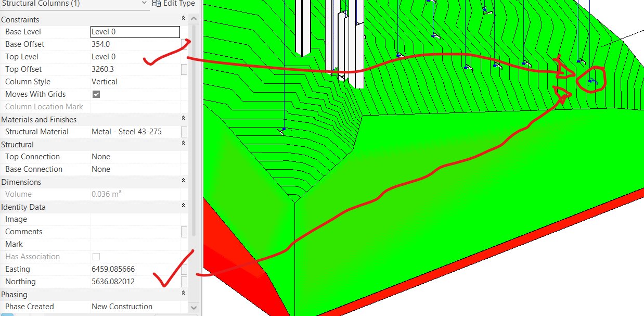The image size is (644, 316).
Task: Collapse the Dimensions section
Action: point(183,182)
